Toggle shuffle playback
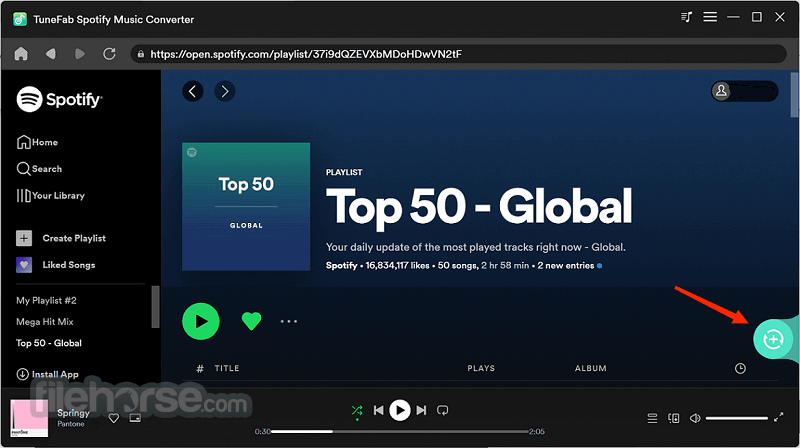The width and height of the screenshot is (800, 448). tap(357, 410)
